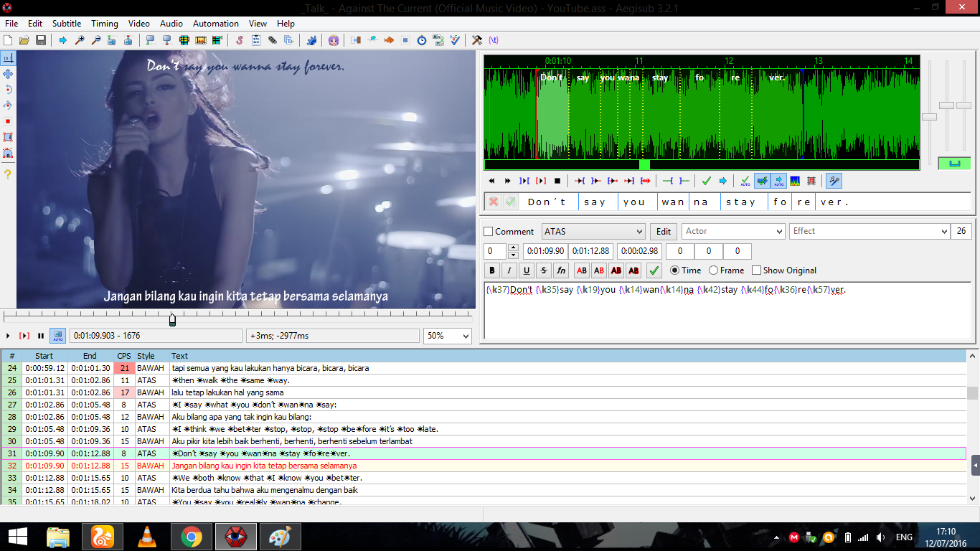
Task: Click the video seek bar thumb
Action: [x=172, y=320]
